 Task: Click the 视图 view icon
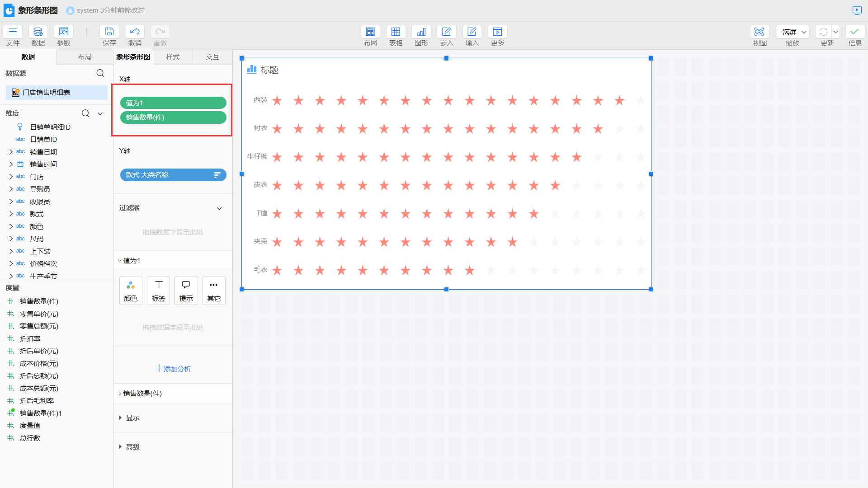pyautogui.click(x=759, y=32)
